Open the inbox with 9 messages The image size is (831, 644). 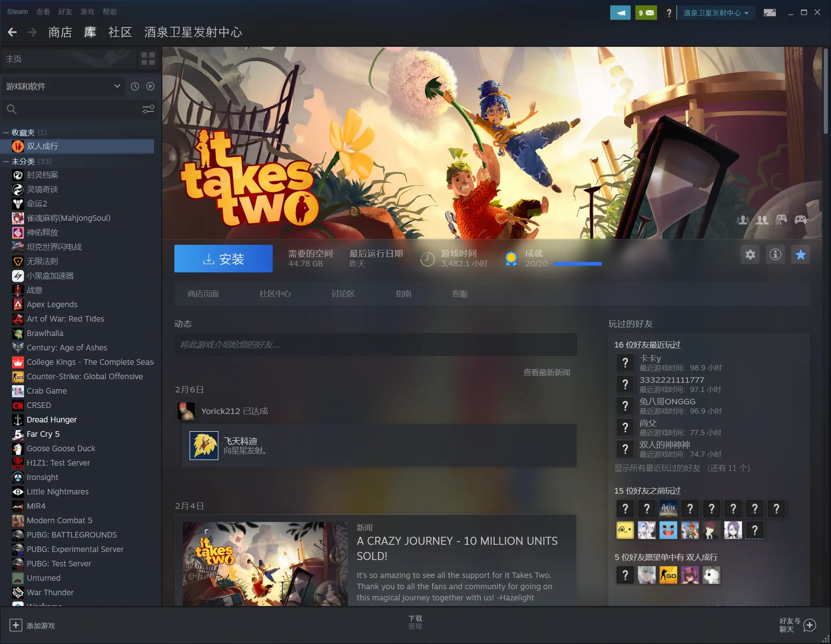point(646,13)
